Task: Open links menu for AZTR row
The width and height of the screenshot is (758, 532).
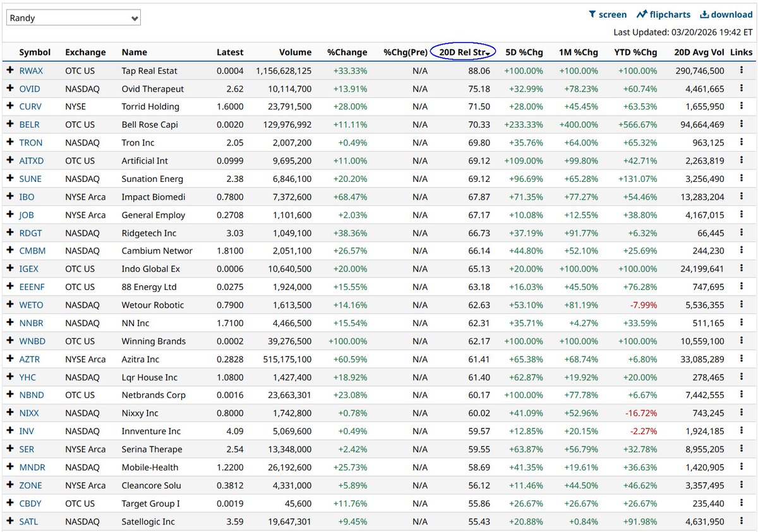Action: pyautogui.click(x=741, y=359)
